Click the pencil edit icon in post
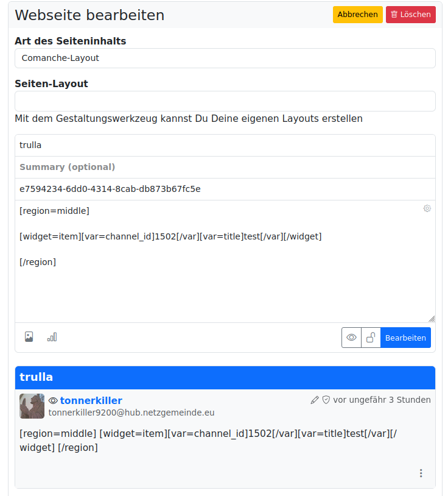This screenshot has height=496, width=448. 315,400
